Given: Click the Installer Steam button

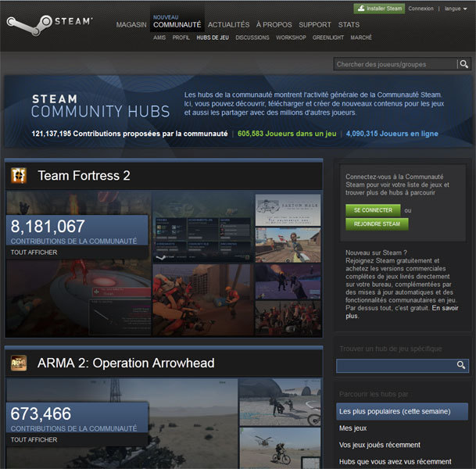Looking at the screenshot, I should point(379,9).
